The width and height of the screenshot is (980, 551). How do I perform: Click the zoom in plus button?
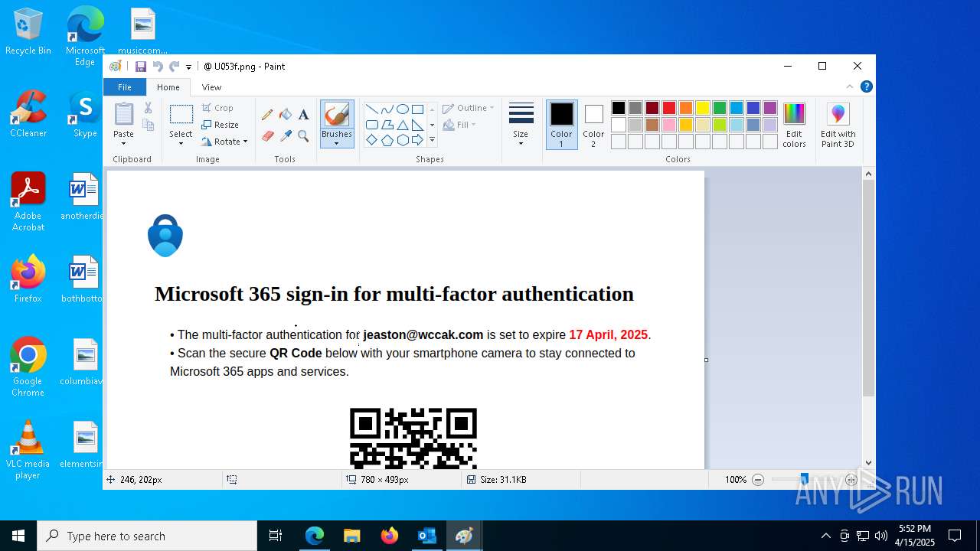[851, 480]
